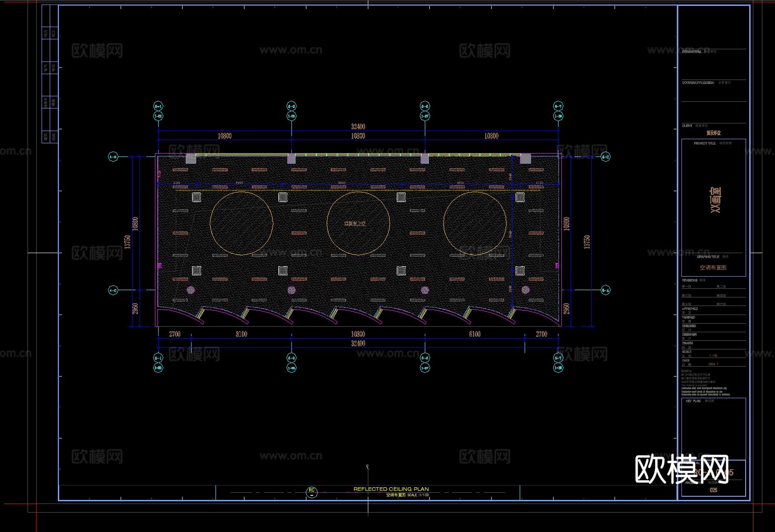
Task: Select the 8100 dimension beside the left 2700
Action: pyautogui.click(x=241, y=334)
